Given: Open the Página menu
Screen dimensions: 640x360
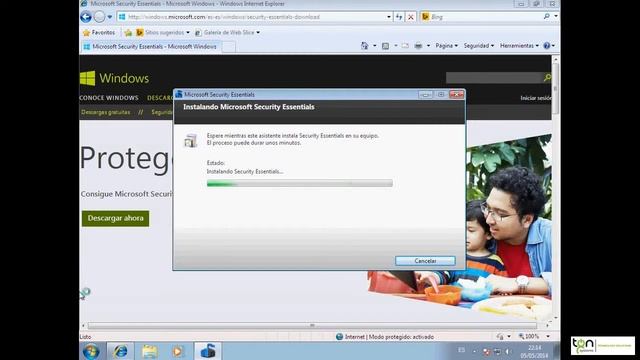Looking at the screenshot, I should point(447,46).
